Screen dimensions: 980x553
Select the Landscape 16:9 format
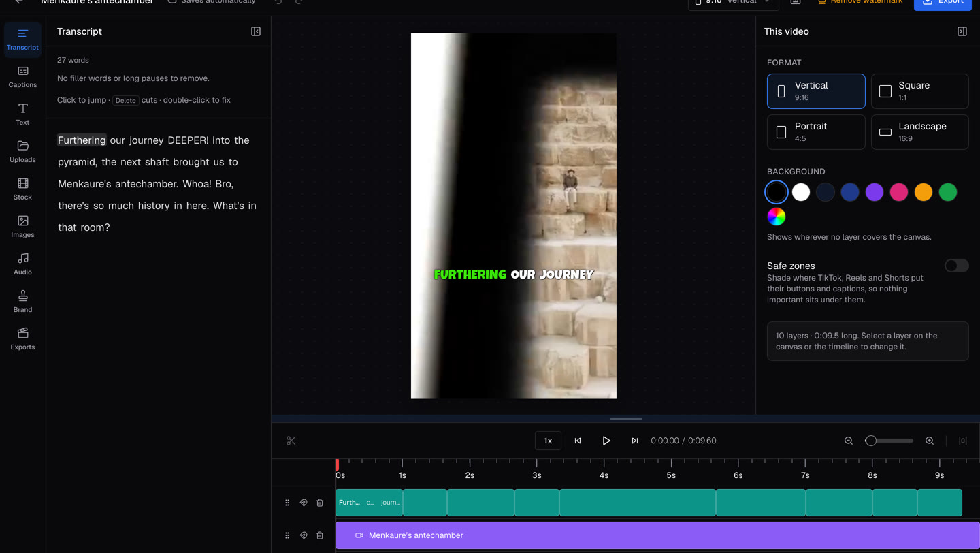click(x=920, y=132)
